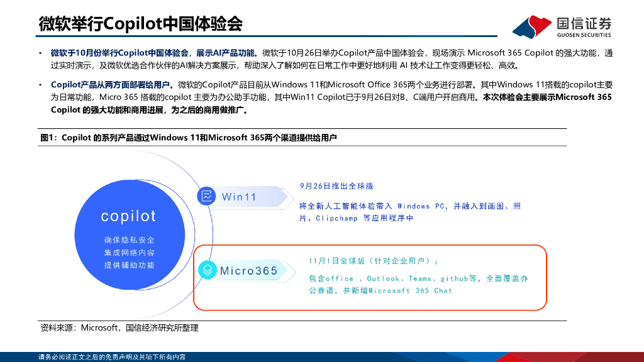Click the source line 资料来源: Microsoft
The width and height of the screenshot is (644, 362).
pos(119,328)
